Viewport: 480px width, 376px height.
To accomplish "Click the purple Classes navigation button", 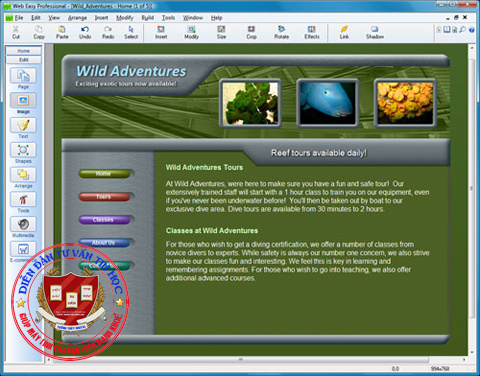I will [x=104, y=220].
